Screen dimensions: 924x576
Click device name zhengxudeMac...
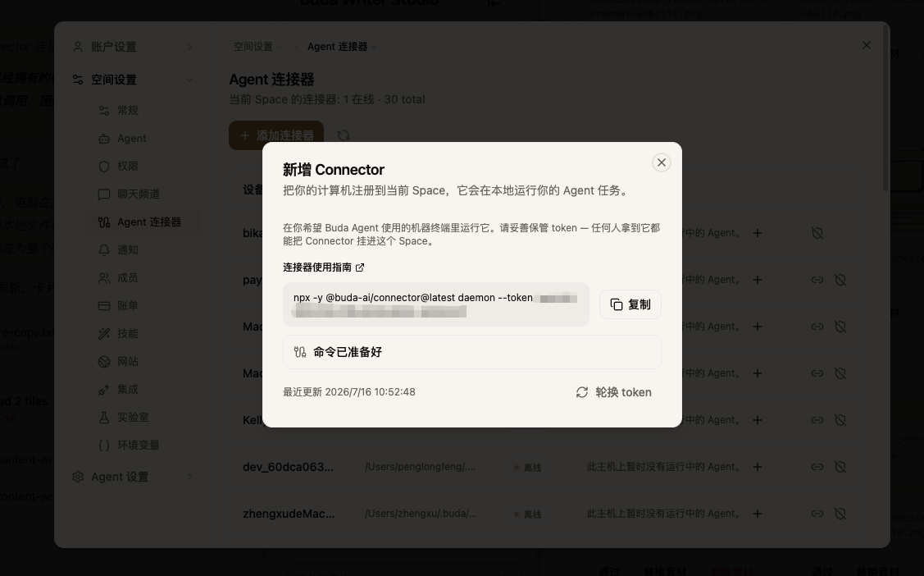tap(289, 514)
